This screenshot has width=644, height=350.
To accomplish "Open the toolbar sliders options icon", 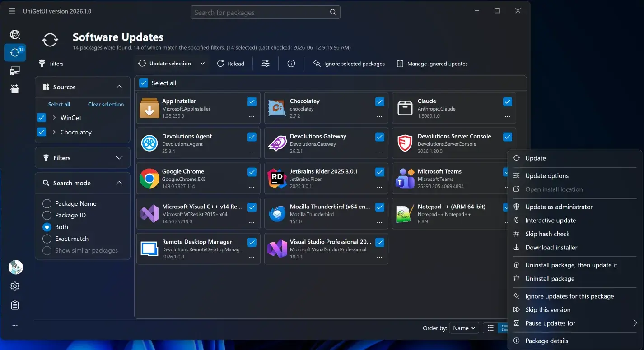I will point(266,64).
